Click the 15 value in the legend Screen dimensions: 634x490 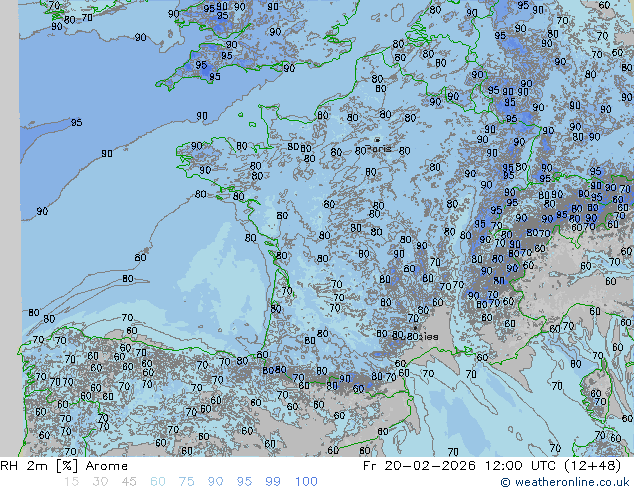(x=71, y=482)
